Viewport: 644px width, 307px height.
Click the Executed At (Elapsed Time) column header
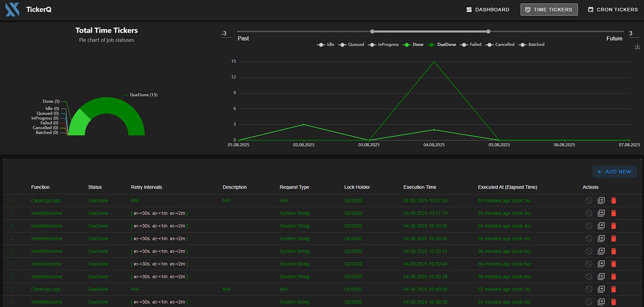coord(507,187)
